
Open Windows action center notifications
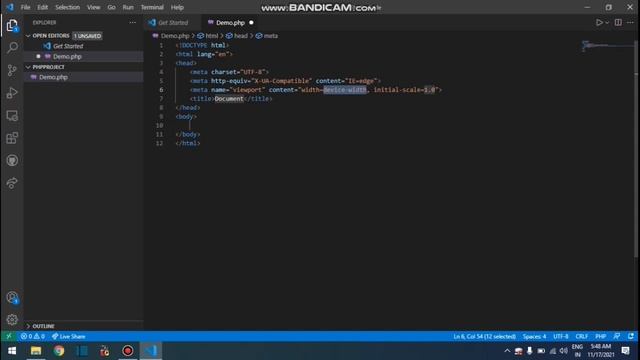625,351
